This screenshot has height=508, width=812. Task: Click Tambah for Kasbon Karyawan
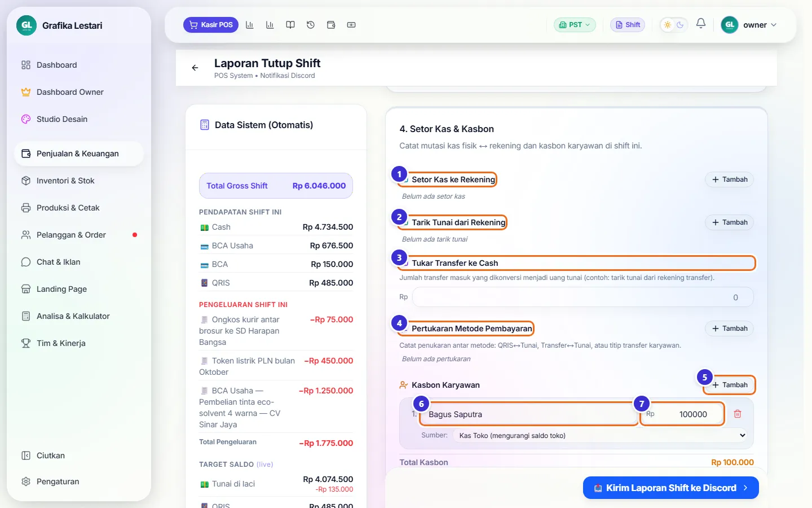click(x=729, y=385)
